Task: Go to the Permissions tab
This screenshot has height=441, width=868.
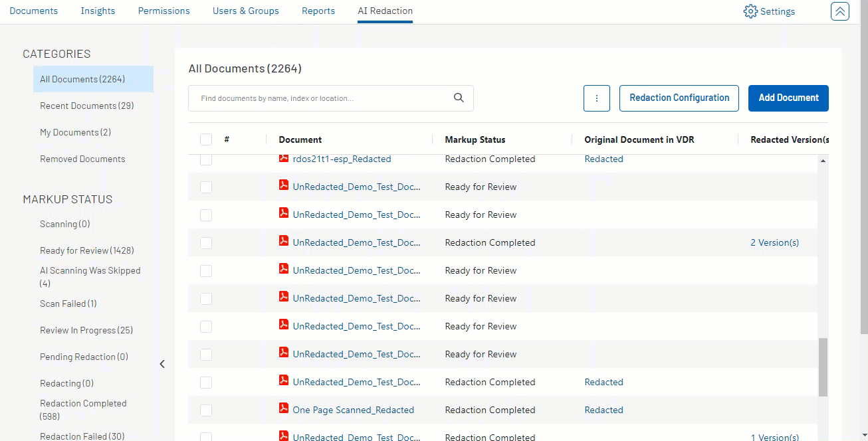Action: click(x=164, y=11)
